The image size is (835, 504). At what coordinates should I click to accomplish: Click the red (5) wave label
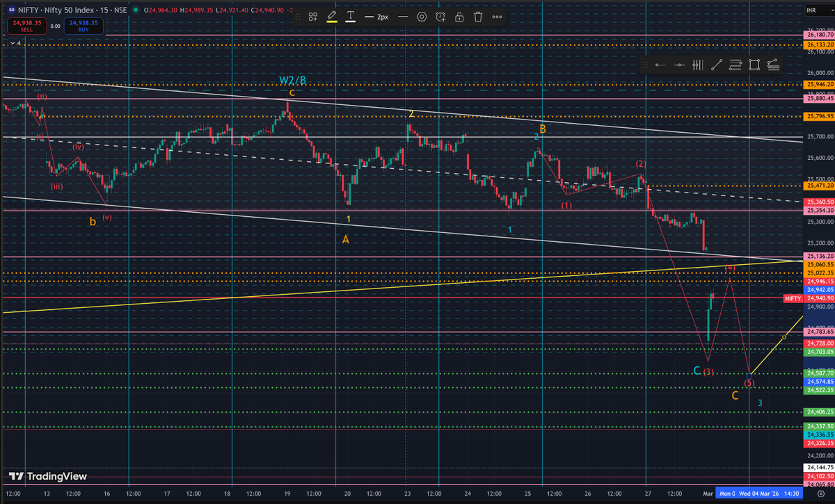749,383
